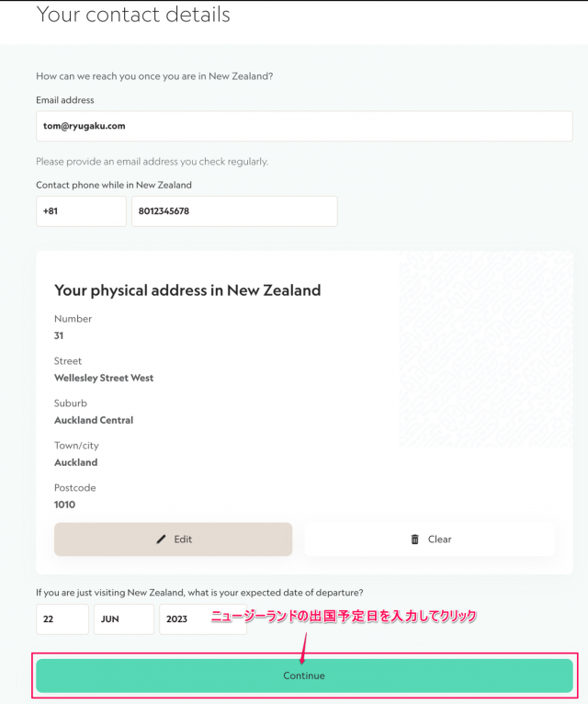Click the Auckland Central suburb value
The height and width of the screenshot is (704, 588).
coord(94,420)
